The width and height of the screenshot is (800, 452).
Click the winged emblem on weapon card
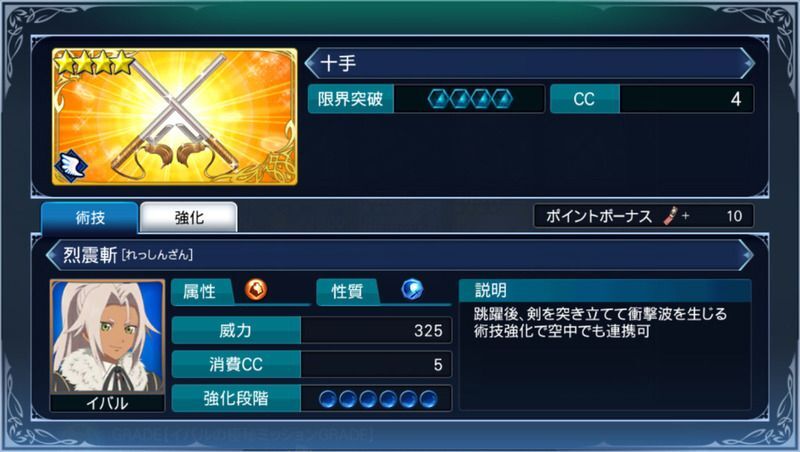tap(72, 166)
